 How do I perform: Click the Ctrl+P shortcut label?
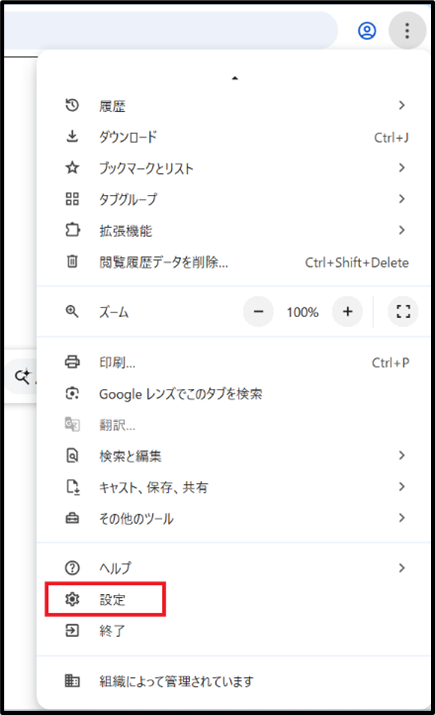click(390, 363)
